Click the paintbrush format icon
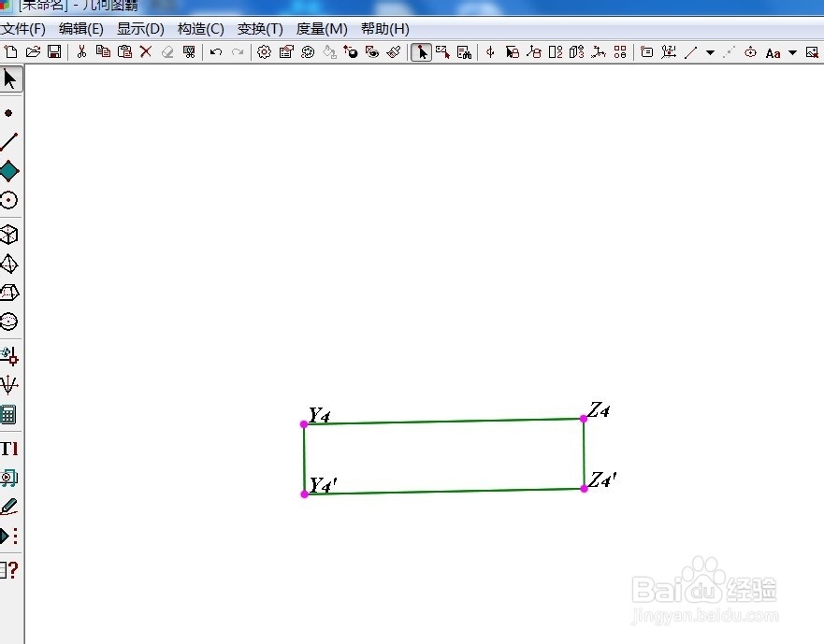Screen dimensions: 824x644 394,52
